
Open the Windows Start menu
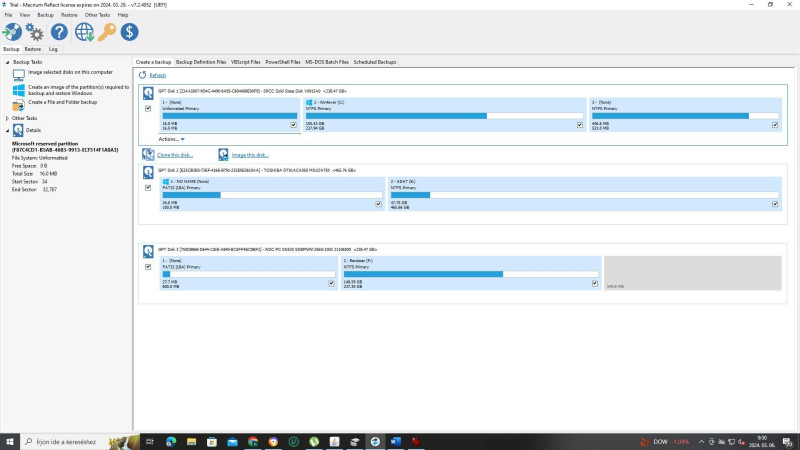pyautogui.click(x=10, y=442)
